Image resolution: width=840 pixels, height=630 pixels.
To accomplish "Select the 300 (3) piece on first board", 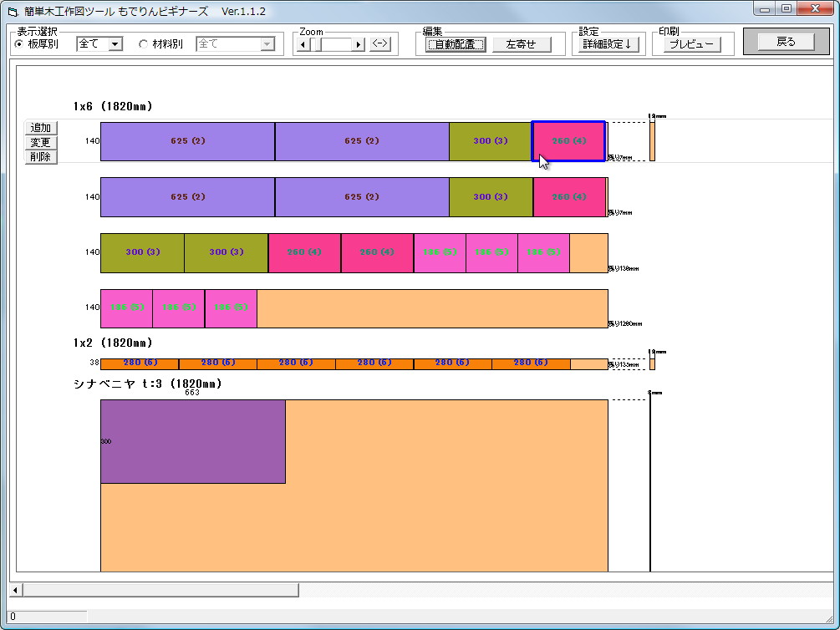I will coord(491,141).
